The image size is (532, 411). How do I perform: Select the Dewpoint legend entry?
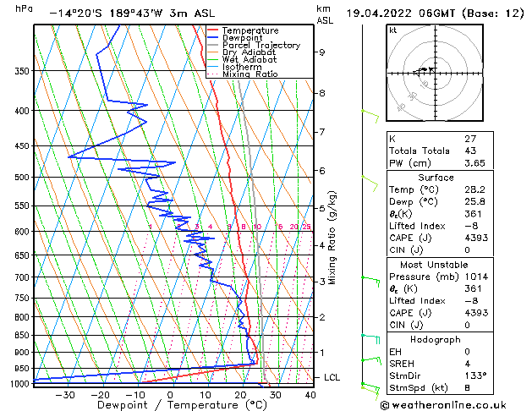pyautogui.click(x=242, y=38)
